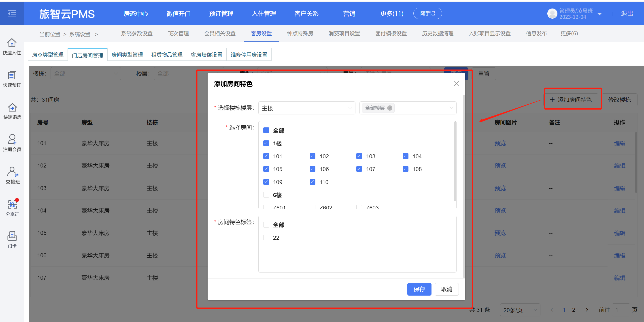Click the main table vertical scrollbar
The image size is (644, 322).
(636, 163)
